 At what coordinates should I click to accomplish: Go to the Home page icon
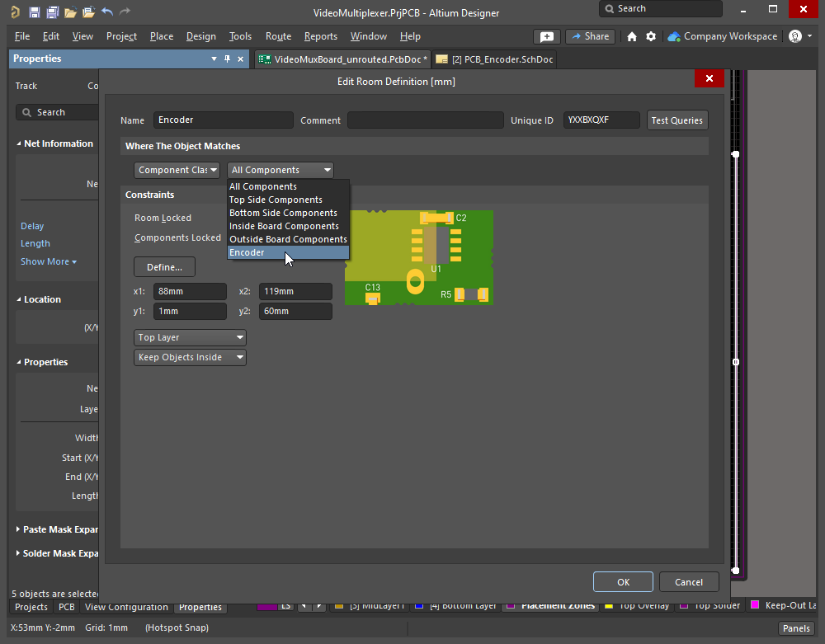pos(632,36)
